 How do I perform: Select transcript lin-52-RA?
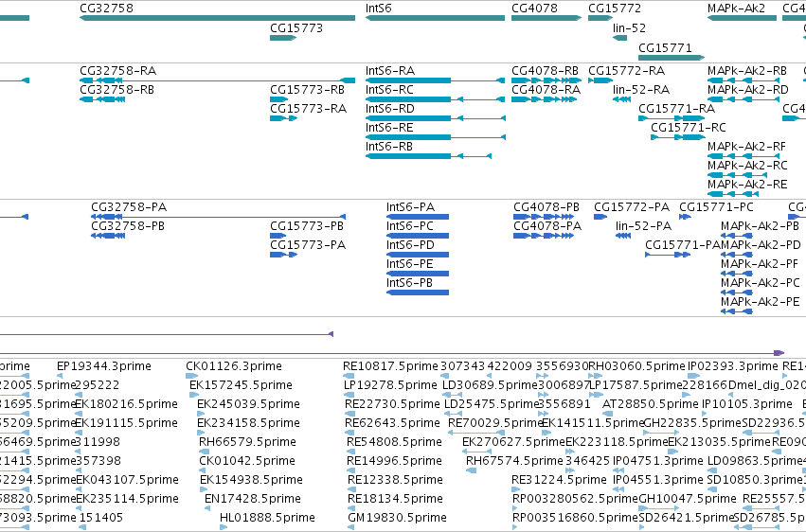(622, 99)
